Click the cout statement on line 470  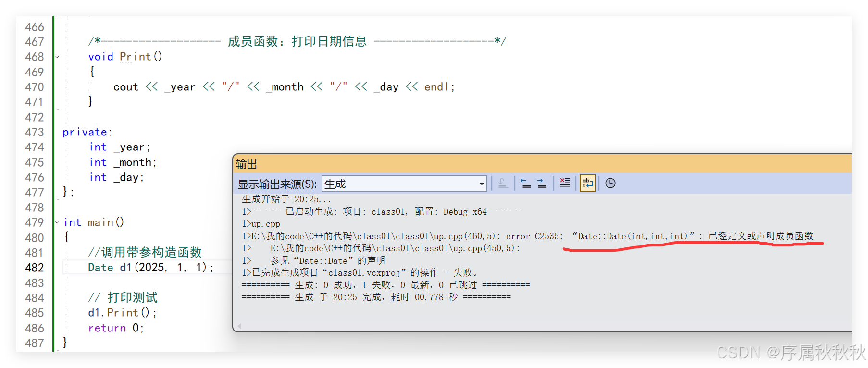284,87
